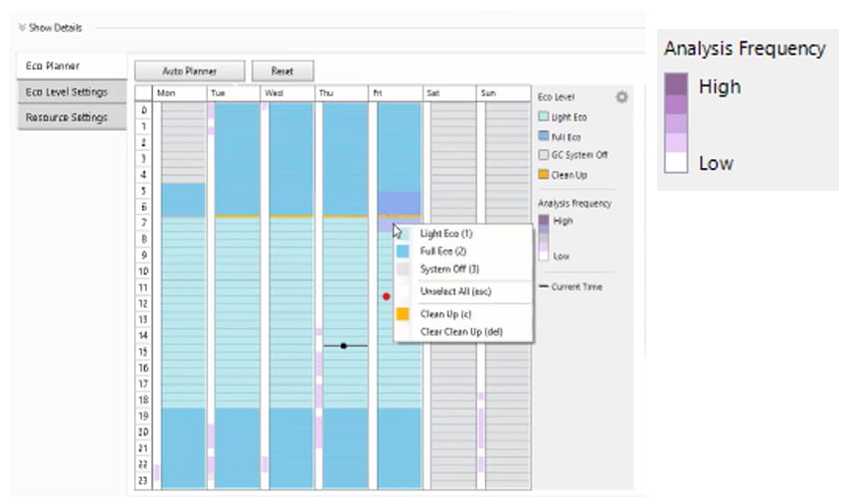
Task: Choose Light Eco (1) in context menu
Action: click(446, 234)
